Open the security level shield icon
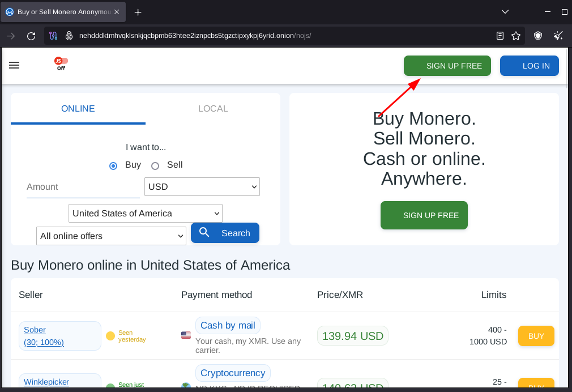Screen dimensions: 572x392 click(x=537, y=36)
